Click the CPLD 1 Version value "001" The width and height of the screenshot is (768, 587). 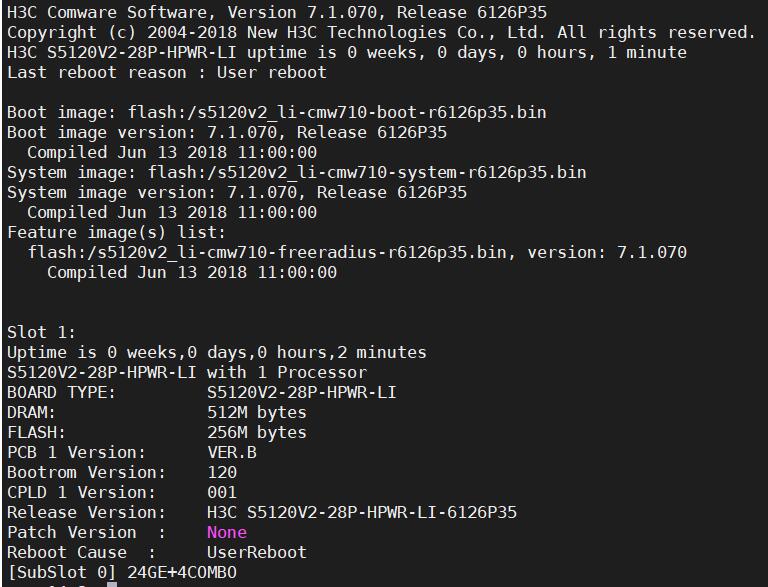click(221, 492)
